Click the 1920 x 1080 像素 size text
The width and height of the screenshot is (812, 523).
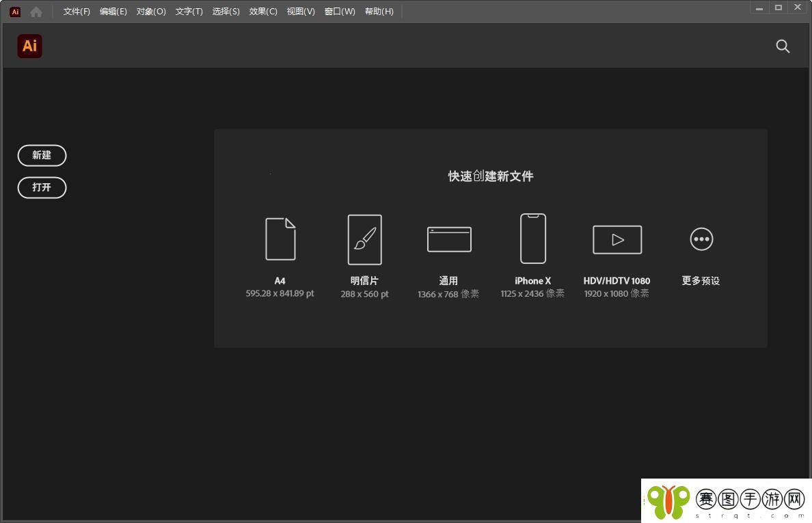tap(617, 293)
